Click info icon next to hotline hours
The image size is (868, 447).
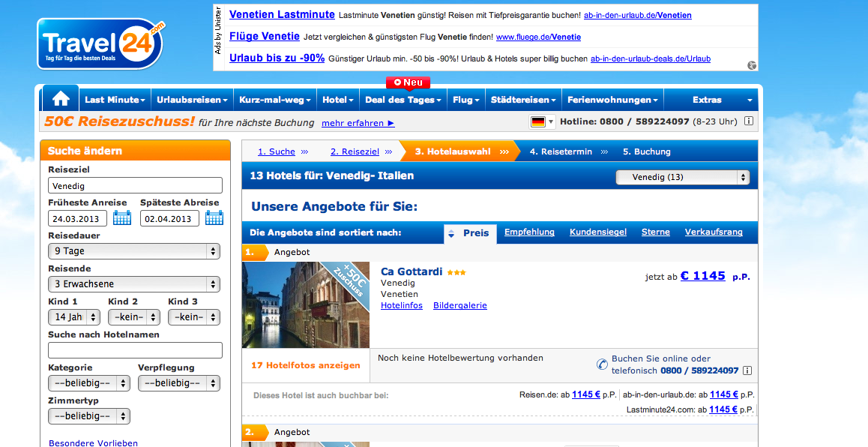click(x=748, y=121)
